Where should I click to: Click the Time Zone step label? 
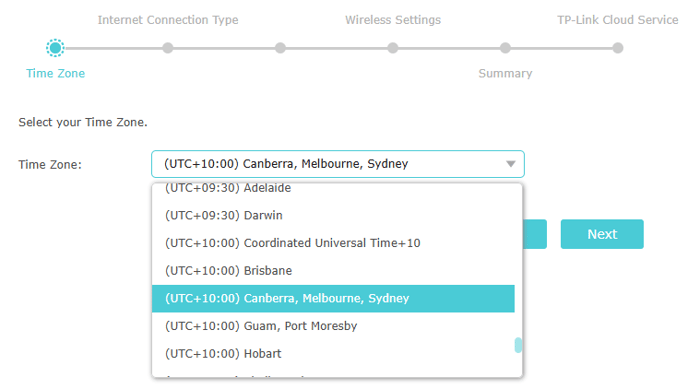[x=55, y=73]
